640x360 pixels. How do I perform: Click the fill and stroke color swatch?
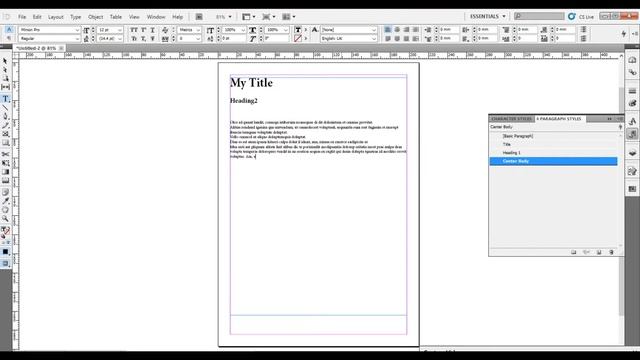pos(5,231)
